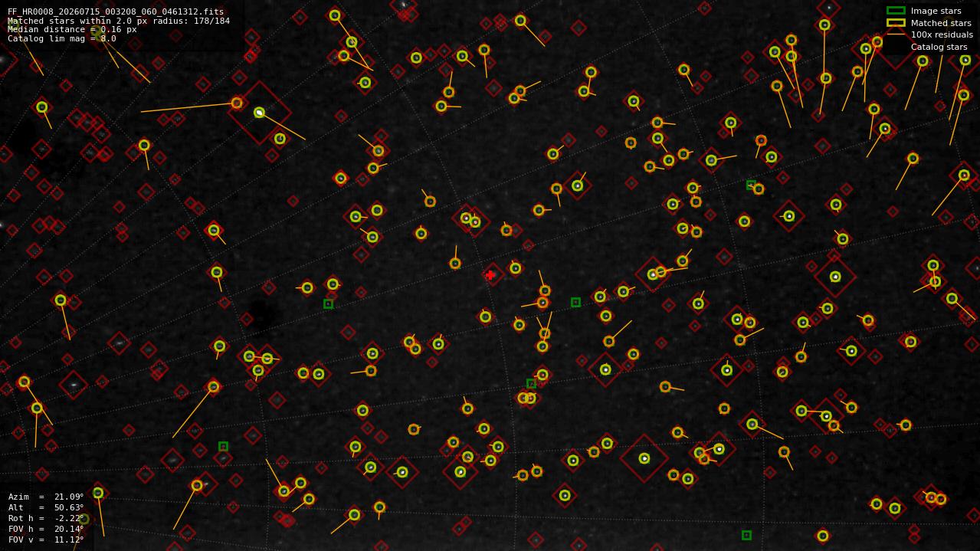Click the Catalog stars legend label

tap(939, 47)
